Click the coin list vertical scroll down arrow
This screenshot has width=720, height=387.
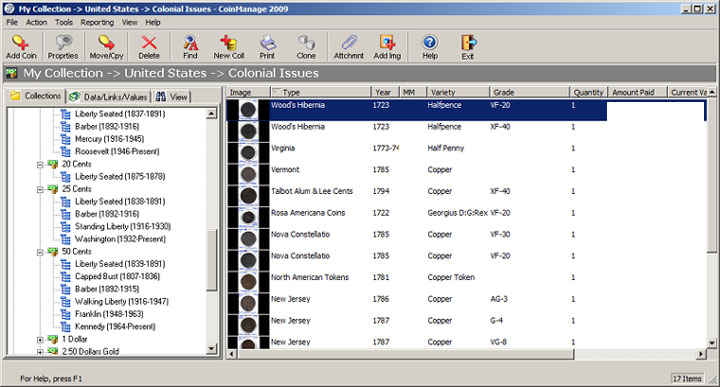click(711, 342)
